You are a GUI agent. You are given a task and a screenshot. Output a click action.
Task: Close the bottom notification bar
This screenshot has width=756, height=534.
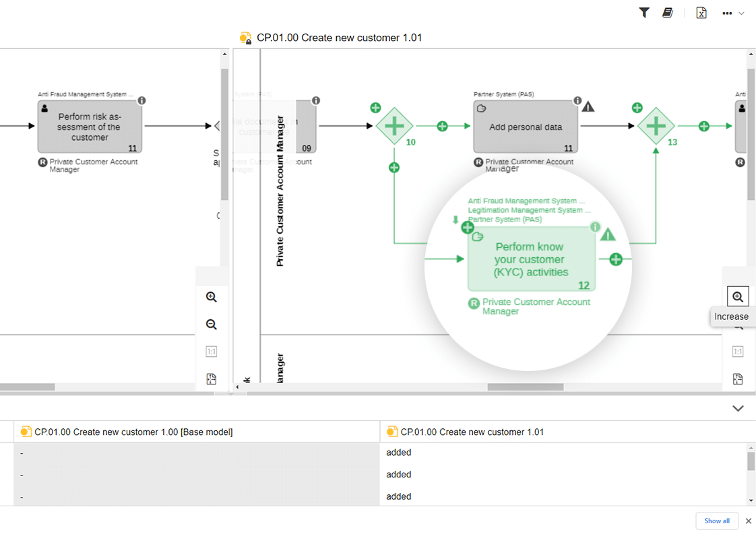click(748, 521)
